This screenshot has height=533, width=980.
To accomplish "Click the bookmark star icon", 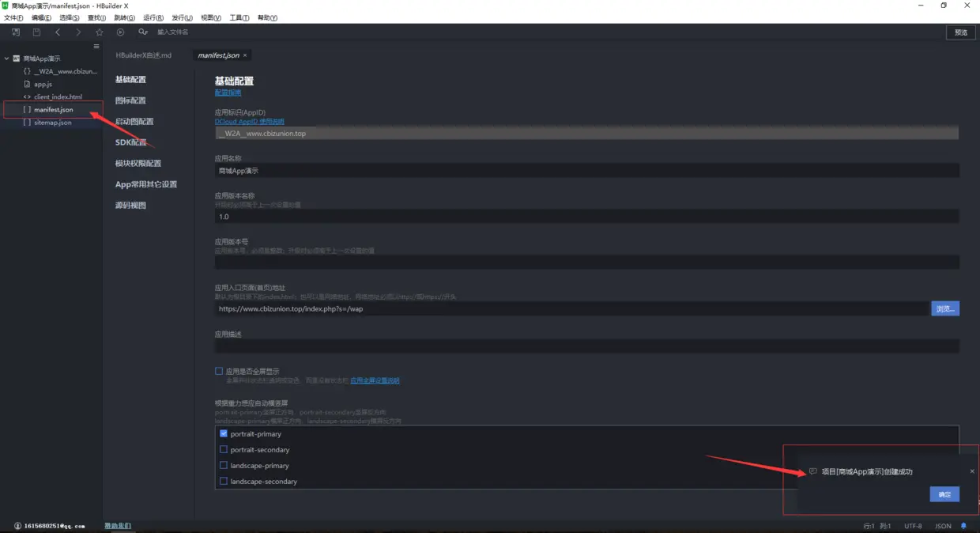I will click(x=100, y=32).
